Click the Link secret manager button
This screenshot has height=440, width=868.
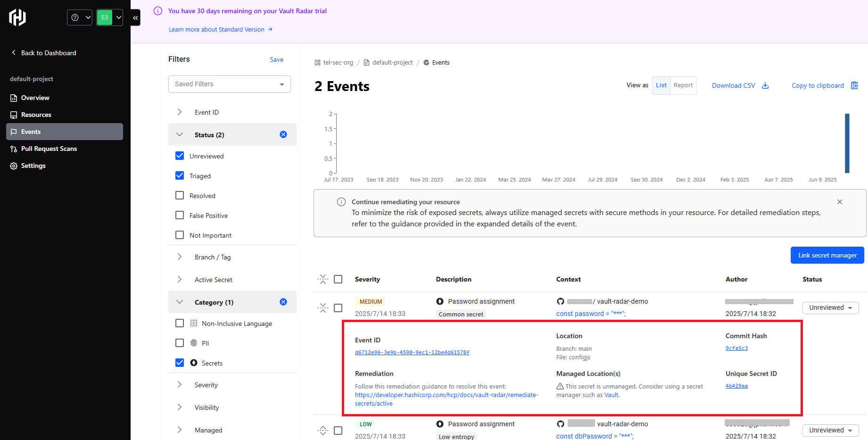(827, 255)
